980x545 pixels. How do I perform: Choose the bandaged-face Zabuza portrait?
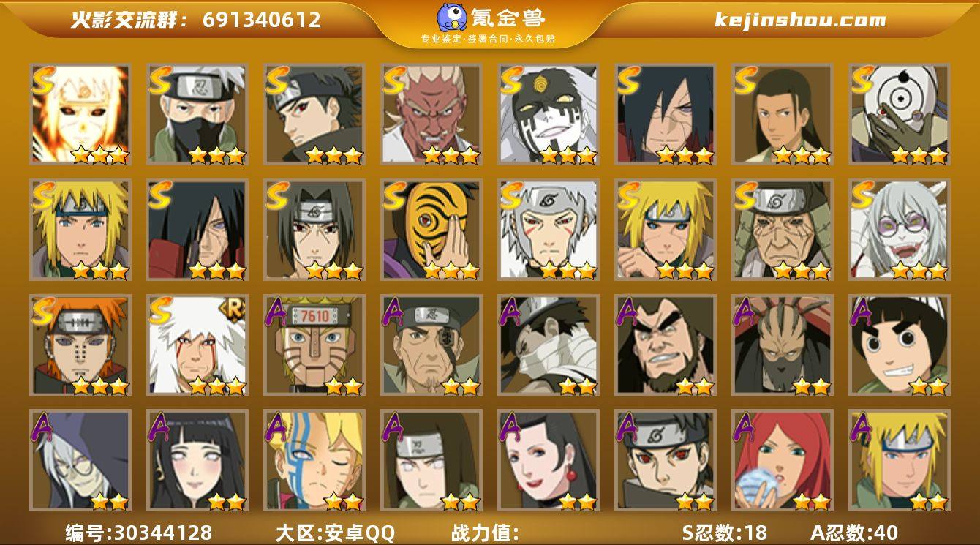pos(548,345)
